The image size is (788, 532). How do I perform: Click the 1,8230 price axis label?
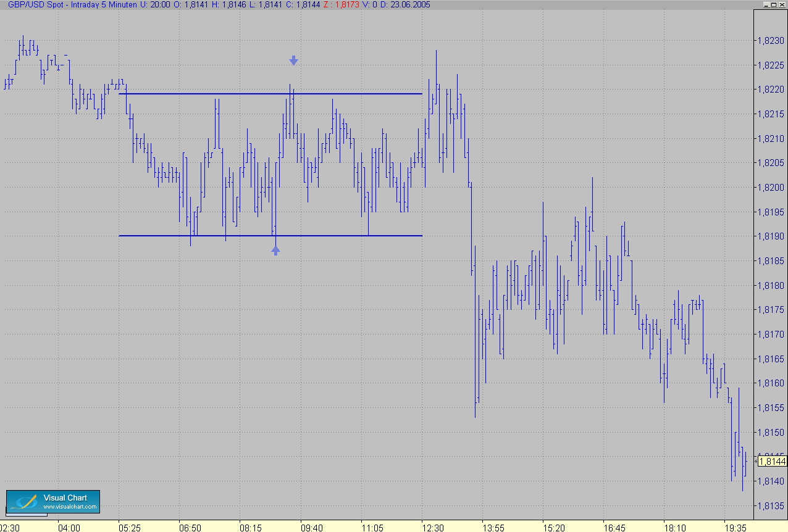point(770,41)
